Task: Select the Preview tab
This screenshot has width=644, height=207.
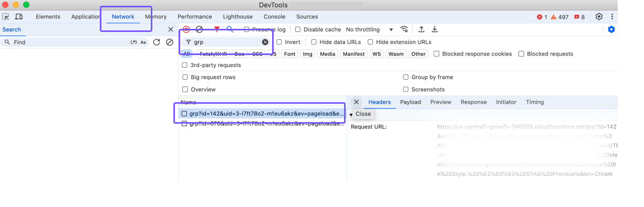Action: point(441,102)
